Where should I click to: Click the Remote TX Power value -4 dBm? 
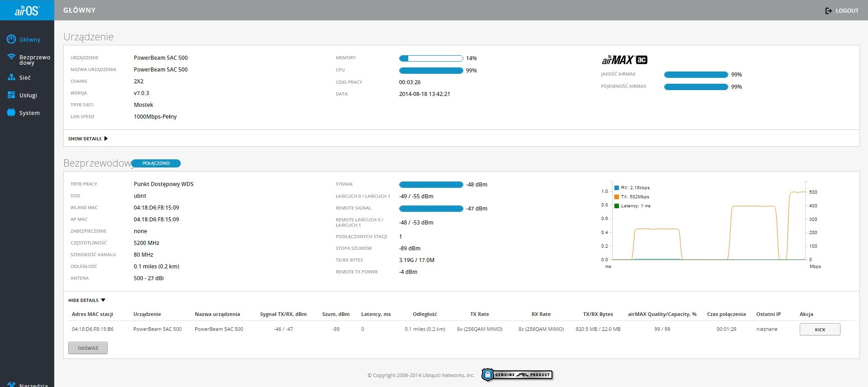408,272
